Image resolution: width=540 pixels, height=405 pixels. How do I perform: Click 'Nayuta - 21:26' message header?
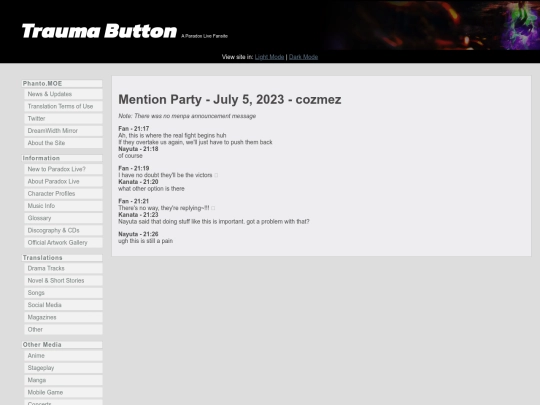point(138,234)
